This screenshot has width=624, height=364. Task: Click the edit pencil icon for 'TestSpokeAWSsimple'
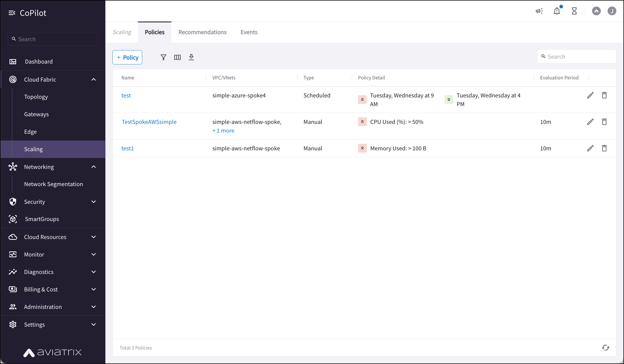tap(590, 122)
